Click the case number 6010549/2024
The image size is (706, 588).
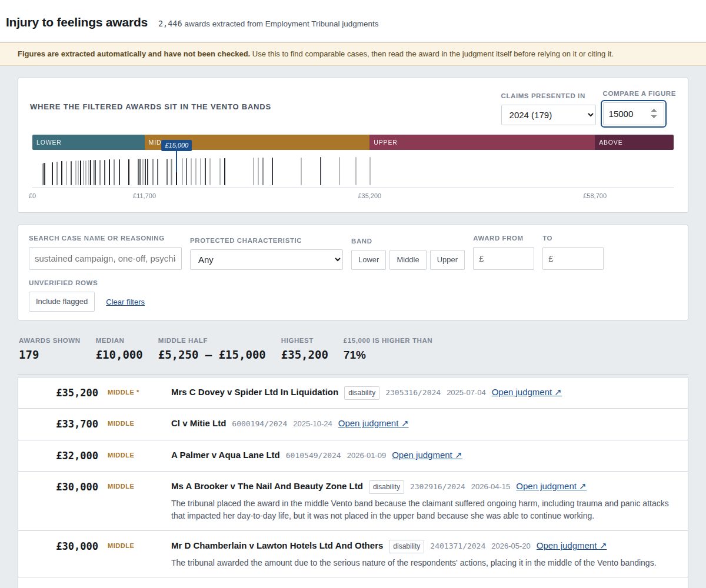[x=313, y=456]
